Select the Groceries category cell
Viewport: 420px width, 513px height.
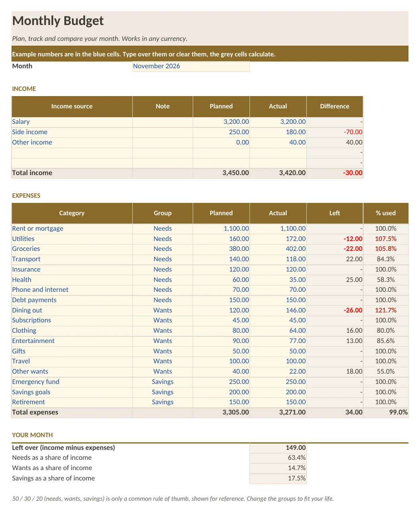click(x=72, y=249)
